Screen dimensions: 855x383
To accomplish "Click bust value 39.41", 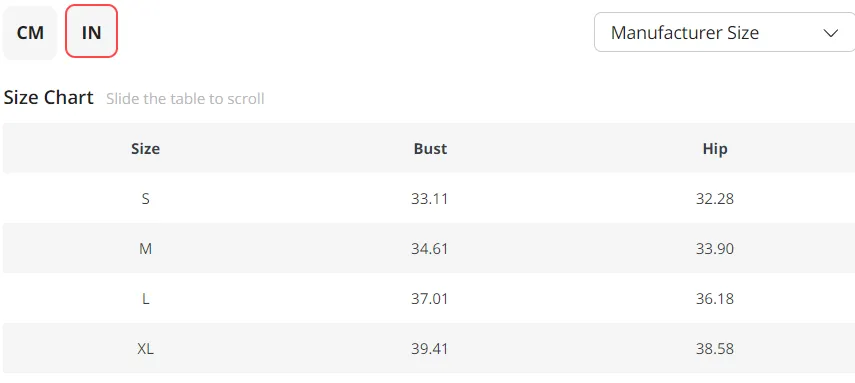I will pyautogui.click(x=430, y=349).
